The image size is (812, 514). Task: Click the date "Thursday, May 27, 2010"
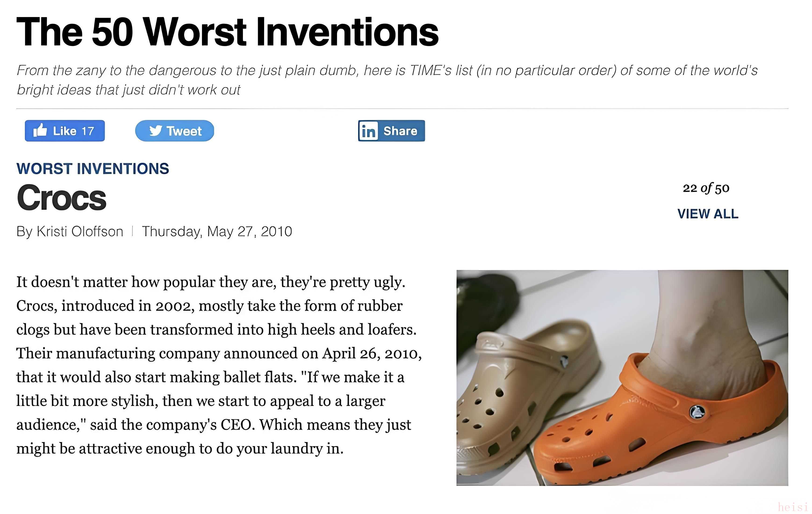pos(217,232)
